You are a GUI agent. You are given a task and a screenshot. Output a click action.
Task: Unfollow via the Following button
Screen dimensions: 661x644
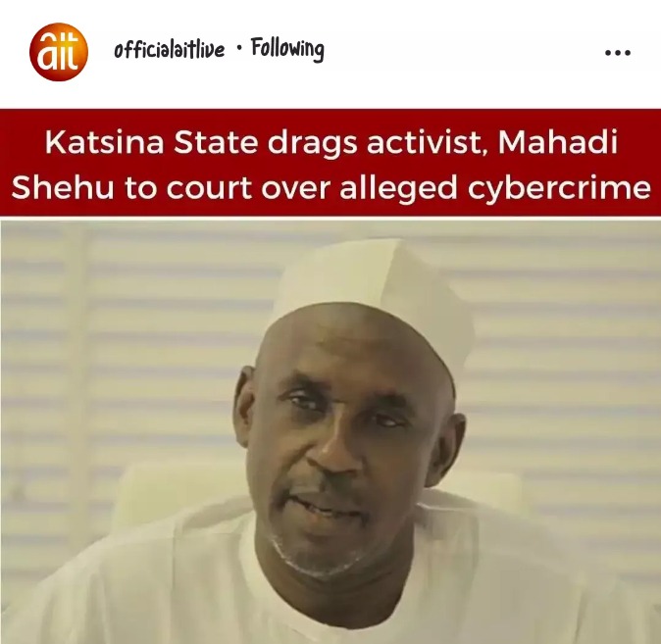click(287, 49)
